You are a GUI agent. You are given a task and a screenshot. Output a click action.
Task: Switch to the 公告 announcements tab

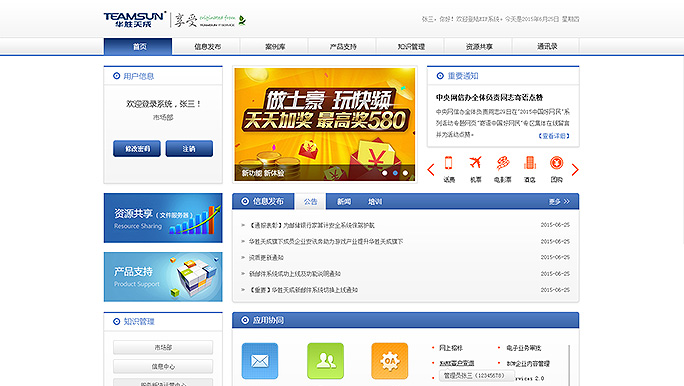[310, 202]
